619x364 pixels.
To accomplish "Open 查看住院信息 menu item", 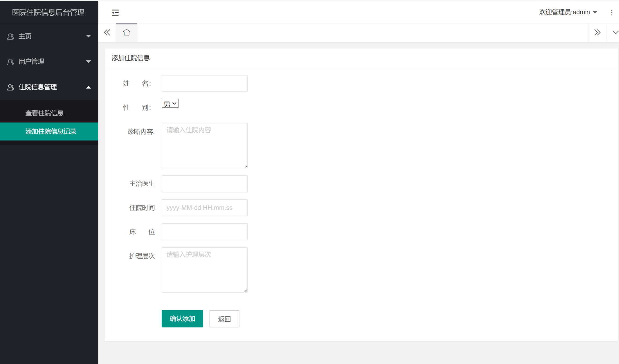I will (x=49, y=113).
